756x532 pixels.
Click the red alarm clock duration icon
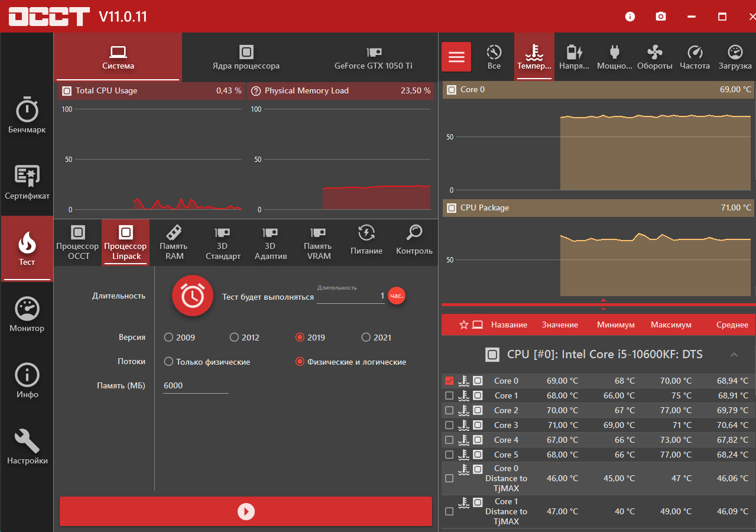click(193, 296)
